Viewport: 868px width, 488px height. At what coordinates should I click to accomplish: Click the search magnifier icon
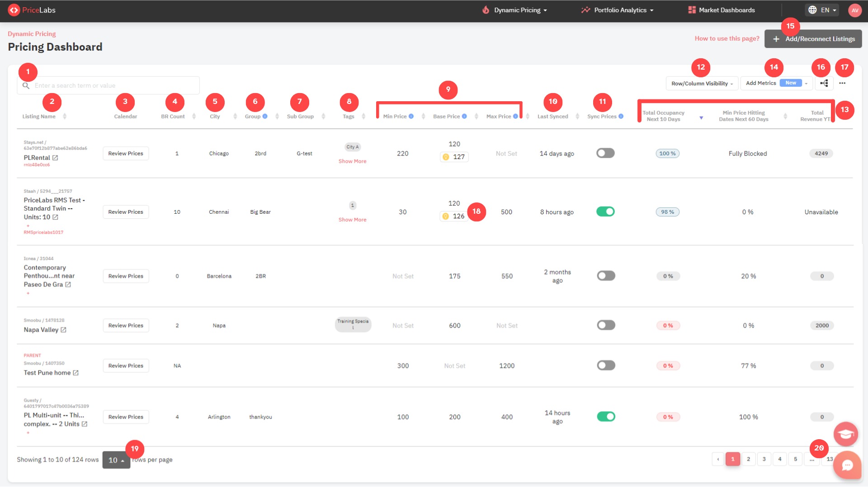[26, 85]
